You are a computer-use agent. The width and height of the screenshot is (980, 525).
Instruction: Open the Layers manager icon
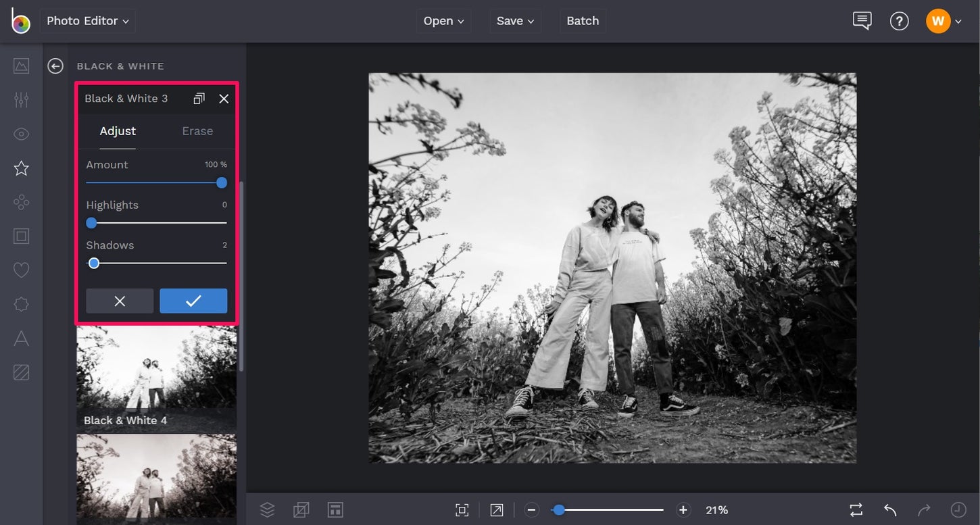click(x=266, y=509)
